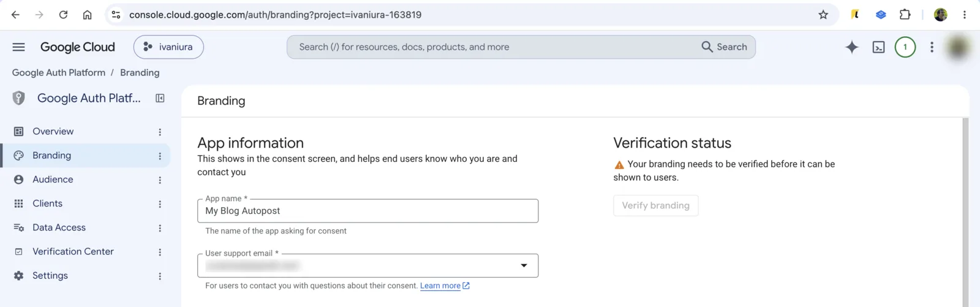Open Data Access row three-dot options
Screen dimensions: 980x307
pyautogui.click(x=160, y=229)
